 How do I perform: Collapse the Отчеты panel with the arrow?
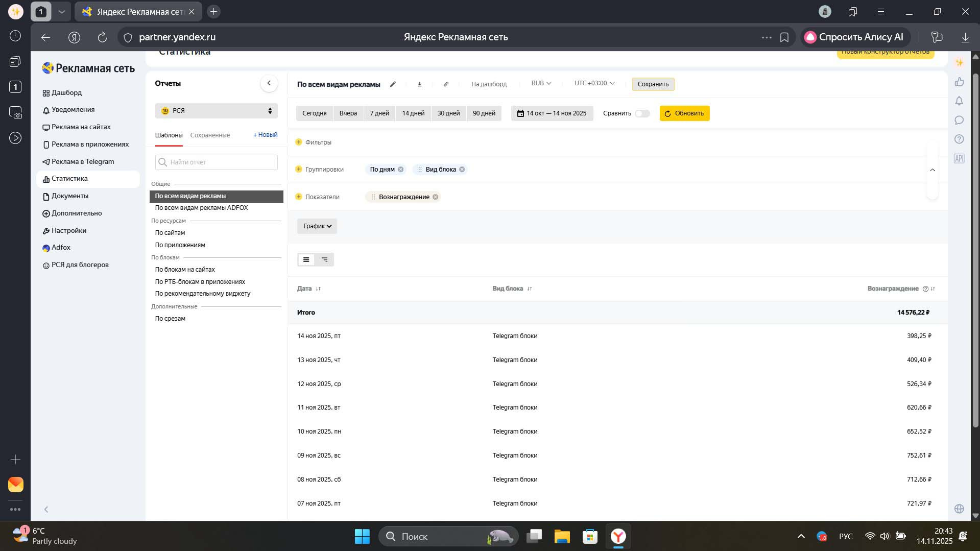[x=269, y=83]
